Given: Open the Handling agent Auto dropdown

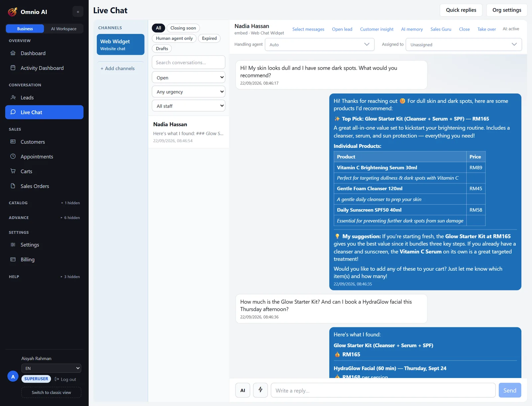Looking at the screenshot, I should pos(320,45).
